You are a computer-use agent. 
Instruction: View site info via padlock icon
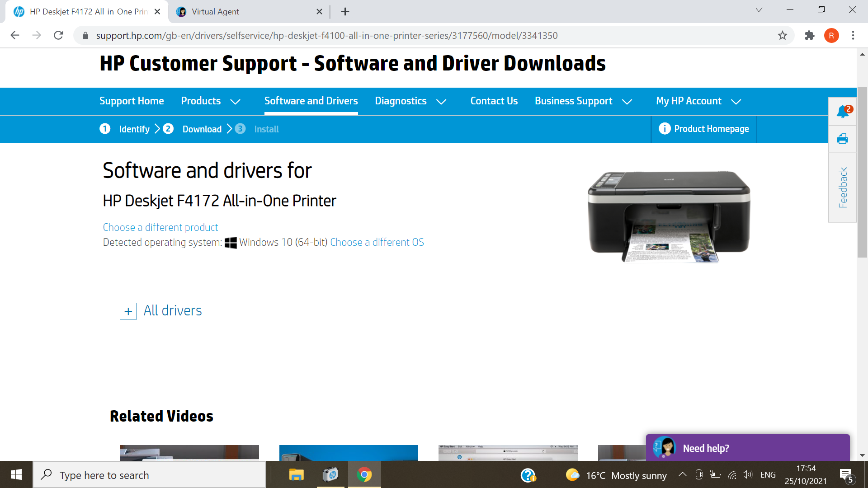click(85, 35)
